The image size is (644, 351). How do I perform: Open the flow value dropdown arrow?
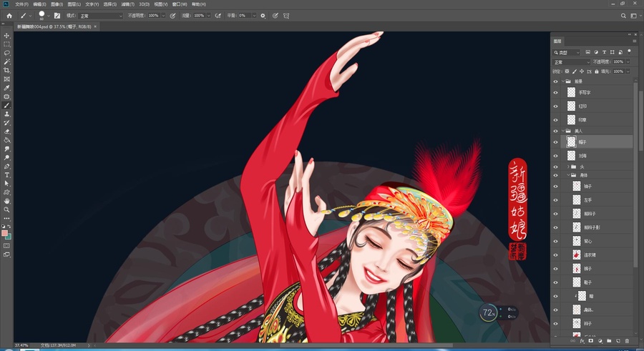pyautogui.click(x=209, y=16)
